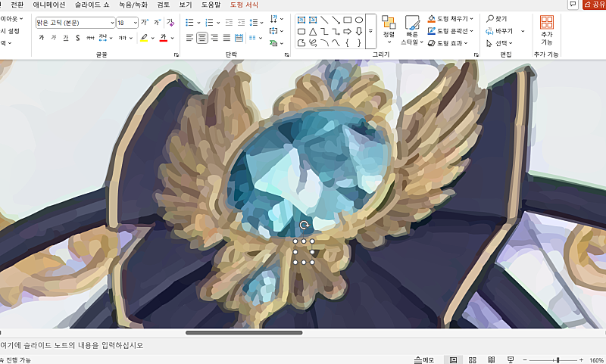This screenshot has width=606, height=364.
Task: Open align text vertical options
Action: pyautogui.click(x=276, y=30)
